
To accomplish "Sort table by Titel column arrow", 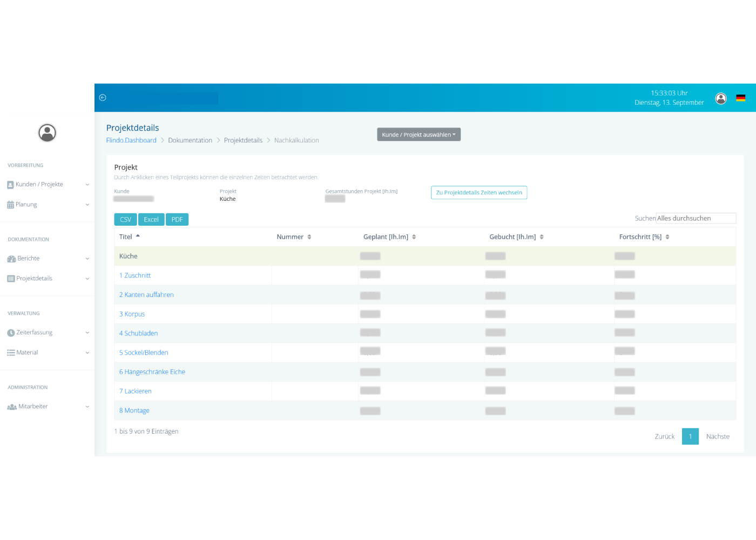I will (x=138, y=237).
